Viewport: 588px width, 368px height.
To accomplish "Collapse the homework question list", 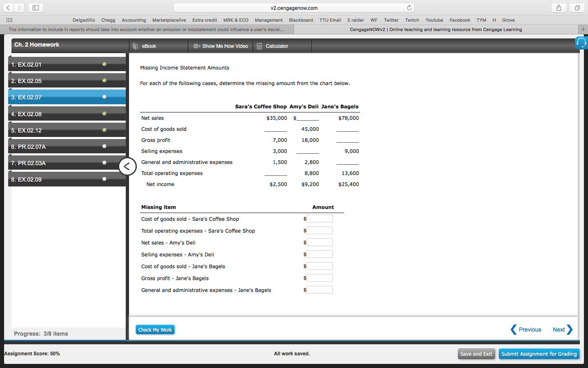I will (127, 166).
